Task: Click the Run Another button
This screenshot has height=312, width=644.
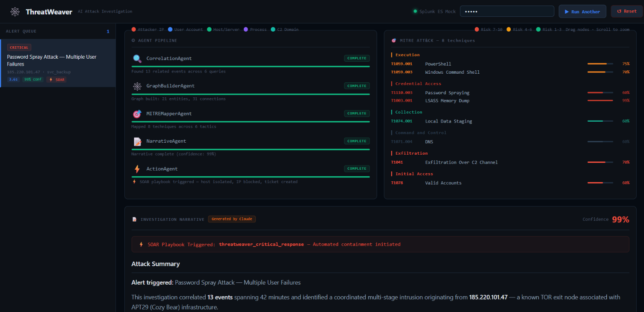Action: click(x=582, y=12)
